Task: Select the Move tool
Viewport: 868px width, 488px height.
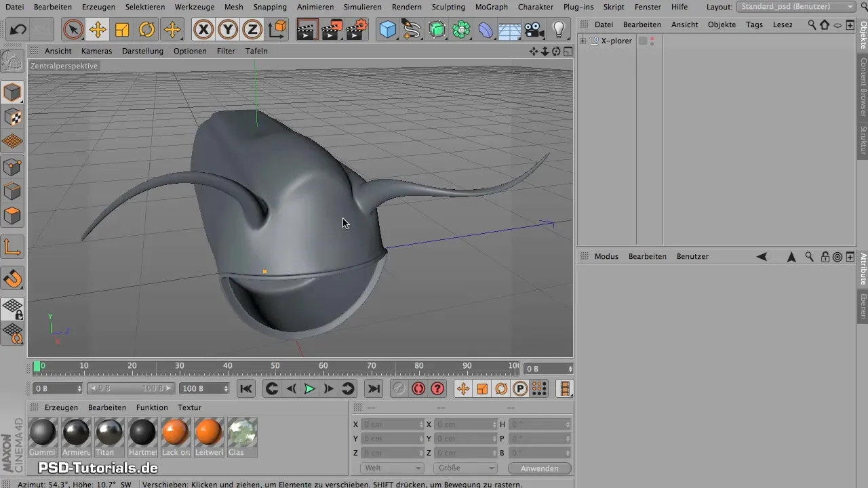Action: click(x=98, y=30)
